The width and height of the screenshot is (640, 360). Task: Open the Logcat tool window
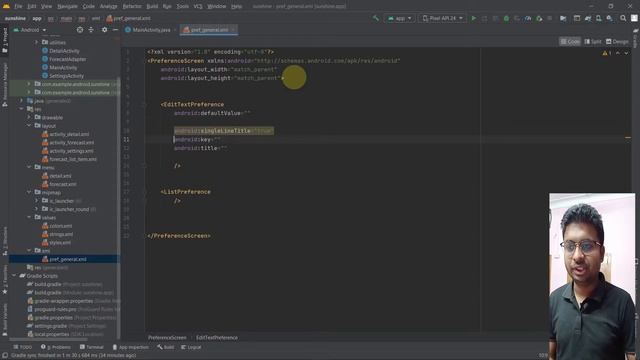pyautogui.click(x=191, y=347)
